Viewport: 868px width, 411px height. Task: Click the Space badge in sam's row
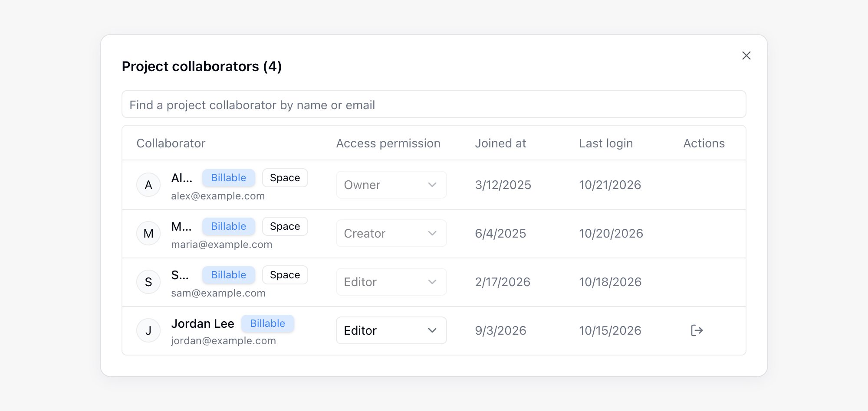point(285,275)
